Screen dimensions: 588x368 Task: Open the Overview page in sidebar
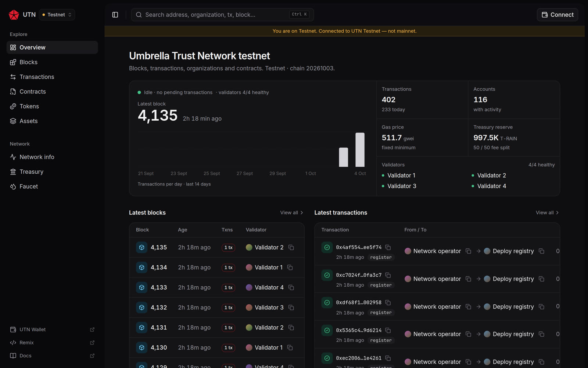pyautogui.click(x=52, y=47)
